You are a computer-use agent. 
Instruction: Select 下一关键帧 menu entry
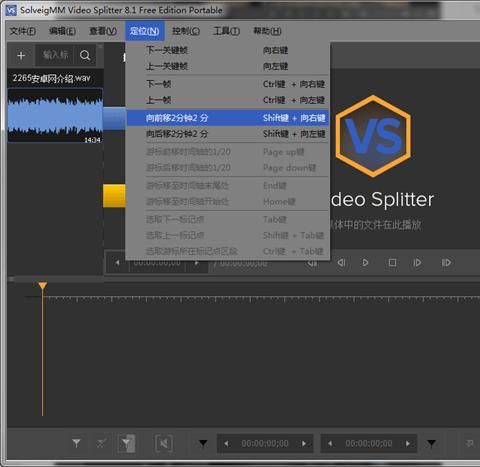click(x=228, y=50)
